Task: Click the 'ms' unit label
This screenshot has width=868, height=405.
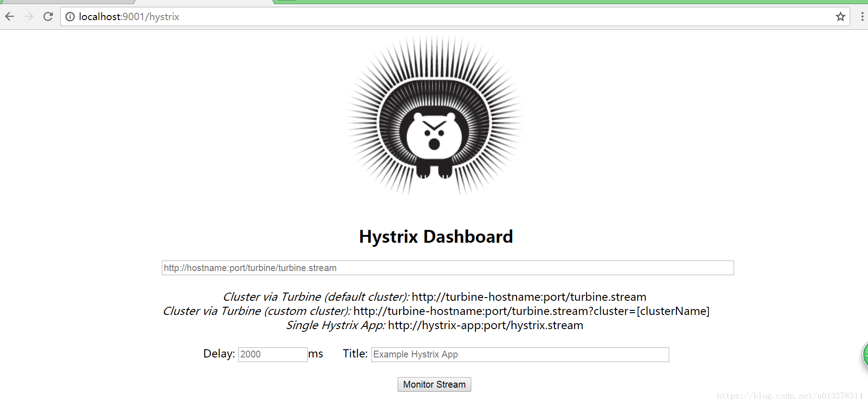Action: [x=315, y=354]
